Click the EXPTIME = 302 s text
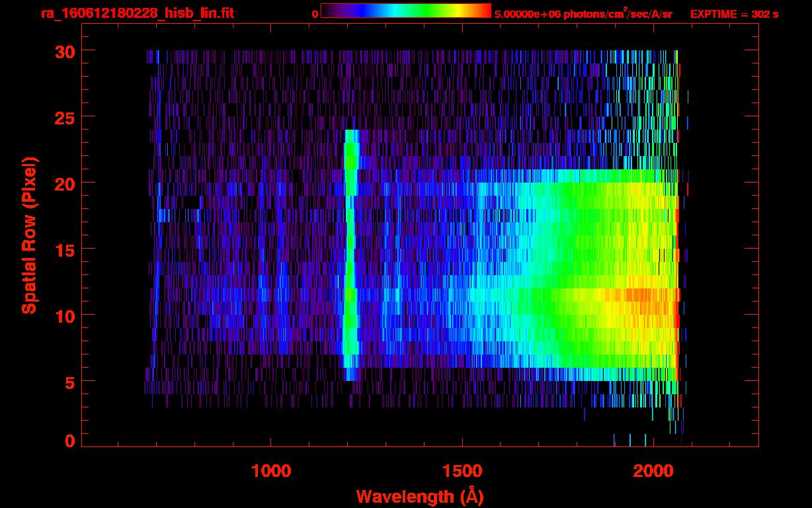Screen dimensions: 812x508 coord(733,14)
